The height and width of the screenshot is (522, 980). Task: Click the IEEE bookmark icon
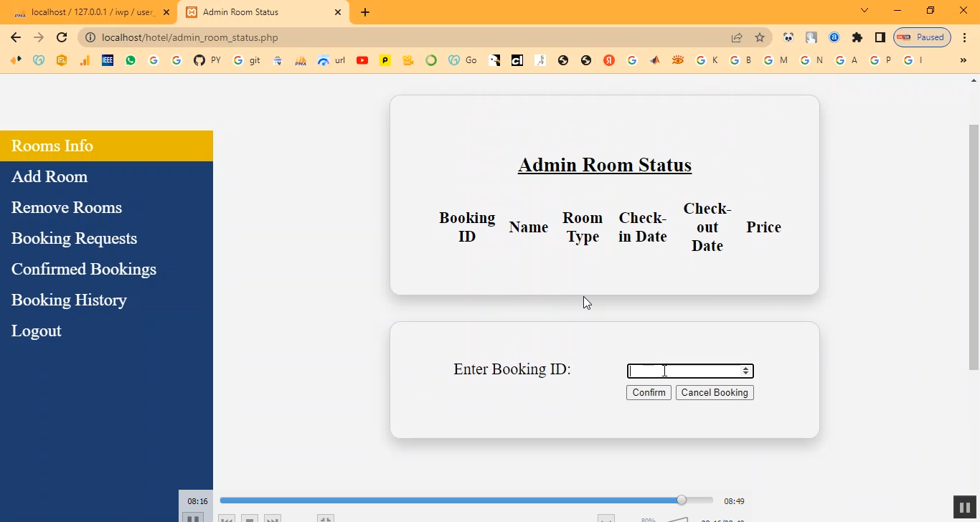point(108,61)
